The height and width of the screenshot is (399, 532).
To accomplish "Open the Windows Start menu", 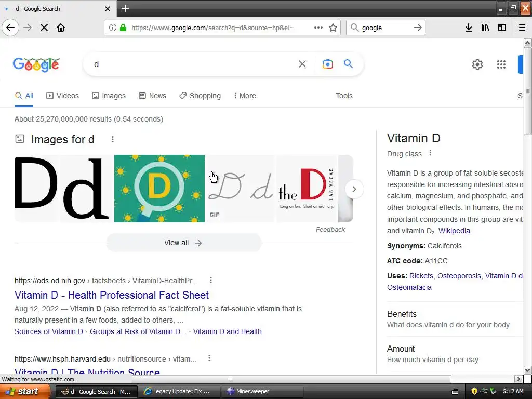I will 25,392.
